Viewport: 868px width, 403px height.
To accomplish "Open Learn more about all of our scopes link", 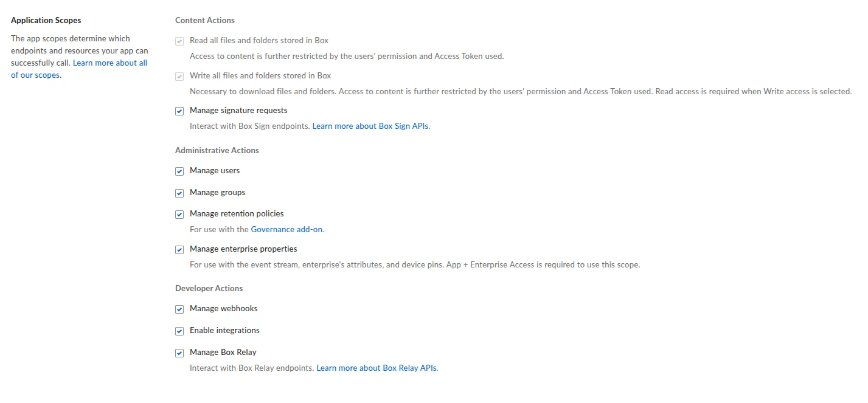I will coord(79,69).
